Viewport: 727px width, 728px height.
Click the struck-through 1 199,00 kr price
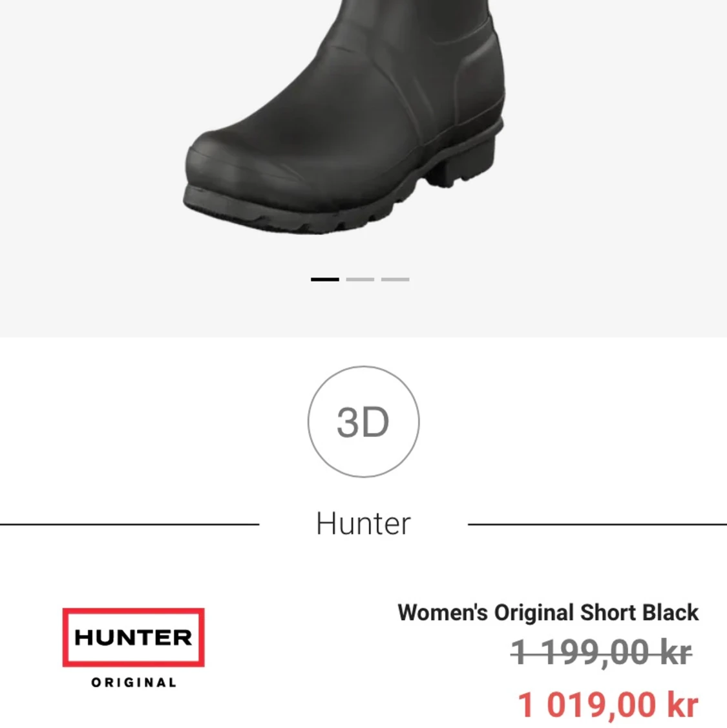[x=601, y=652]
